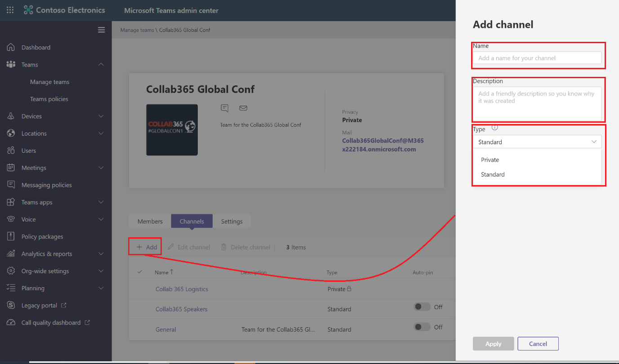Click in the channel Name input field
This screenshot has height=364, width=619.
(537, 58)
